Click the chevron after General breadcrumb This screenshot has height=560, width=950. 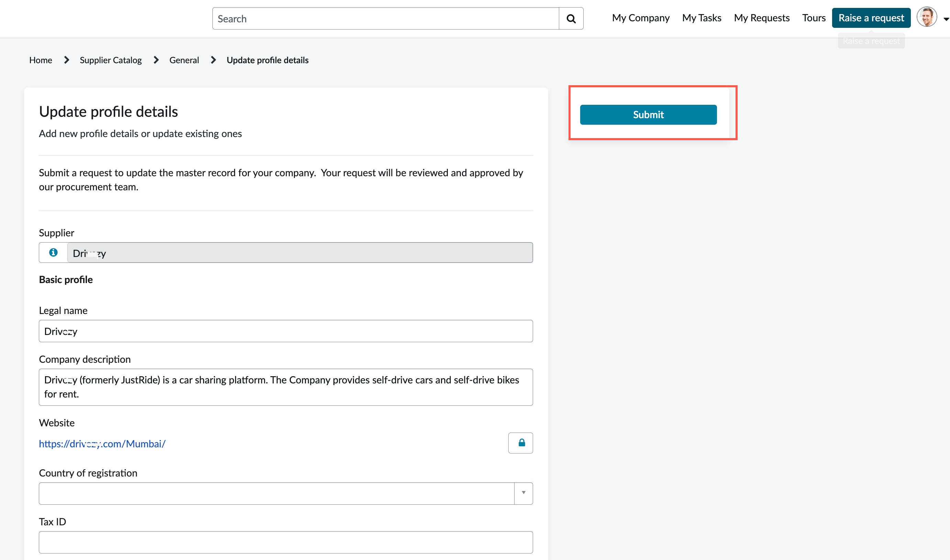tap(213, 60)
